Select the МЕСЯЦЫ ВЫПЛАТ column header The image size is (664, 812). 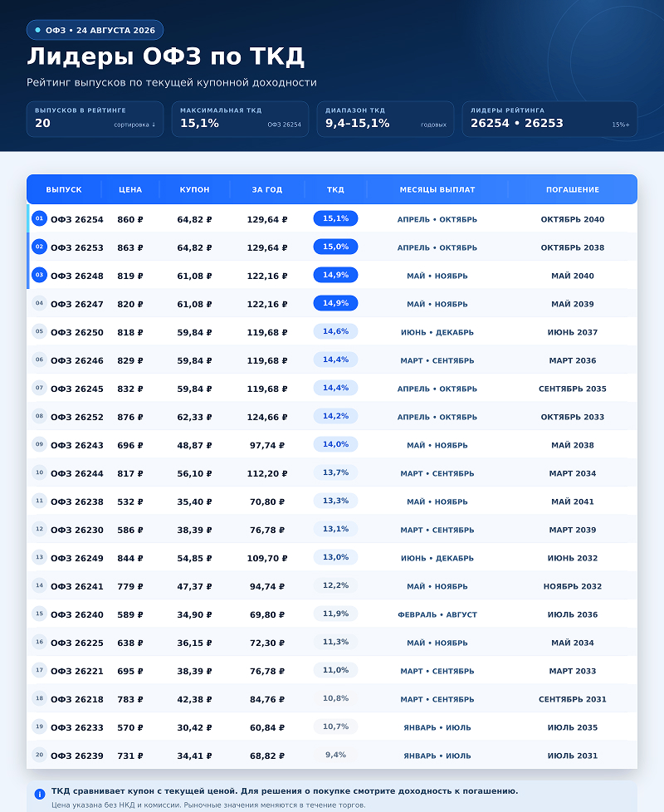click(437, 189)
